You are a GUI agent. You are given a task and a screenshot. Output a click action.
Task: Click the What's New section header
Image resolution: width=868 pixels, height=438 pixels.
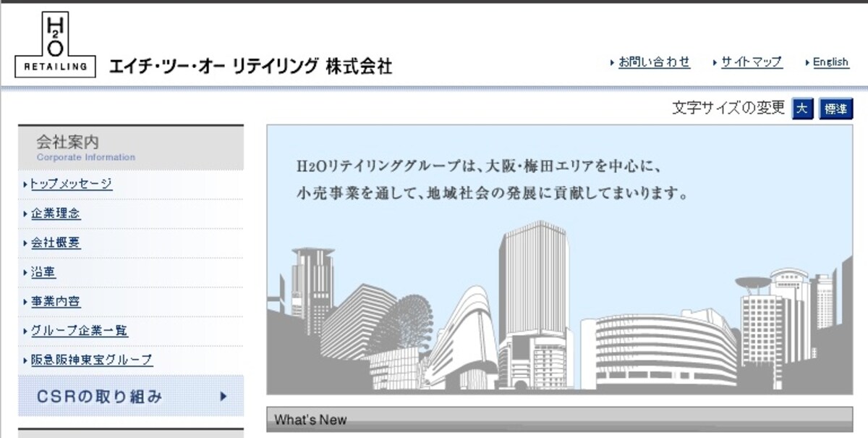click(x=560, y=419)
